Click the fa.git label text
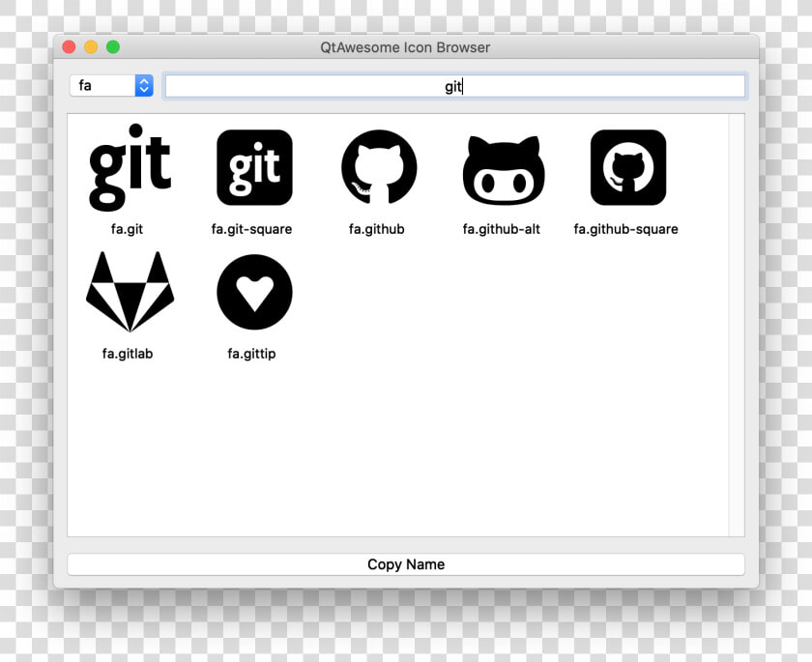 pos(127,229)
